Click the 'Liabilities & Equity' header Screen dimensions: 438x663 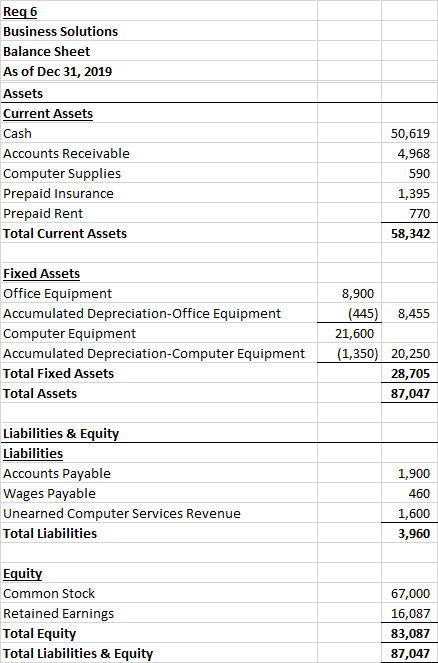pyautogui.click(x=61, y=434)
